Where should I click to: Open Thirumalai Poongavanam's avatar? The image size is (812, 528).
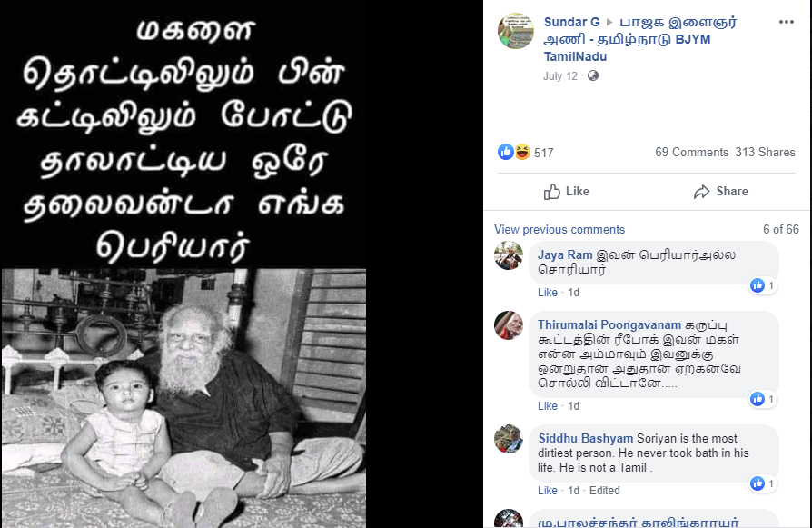point(509,325)
